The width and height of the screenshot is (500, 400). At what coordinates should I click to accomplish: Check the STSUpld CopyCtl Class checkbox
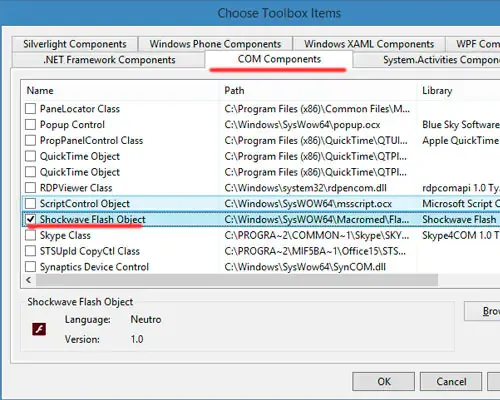(30, 251)
